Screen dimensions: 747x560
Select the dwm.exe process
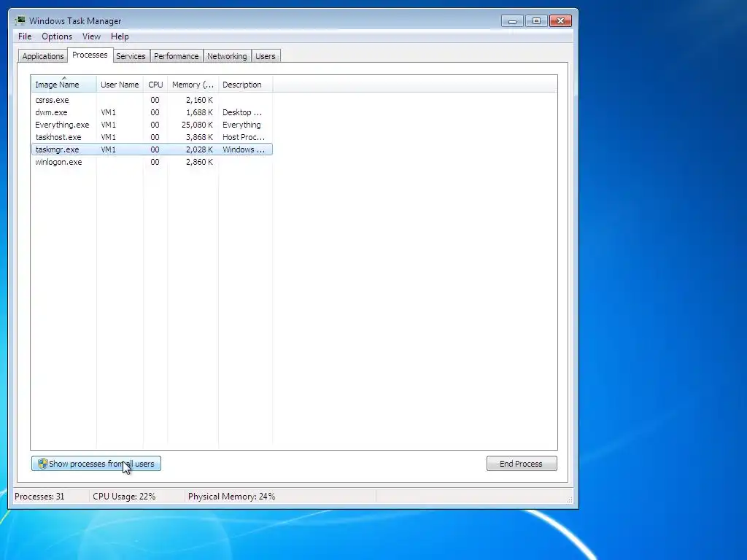pyautogui.click(x=152, y=112)
